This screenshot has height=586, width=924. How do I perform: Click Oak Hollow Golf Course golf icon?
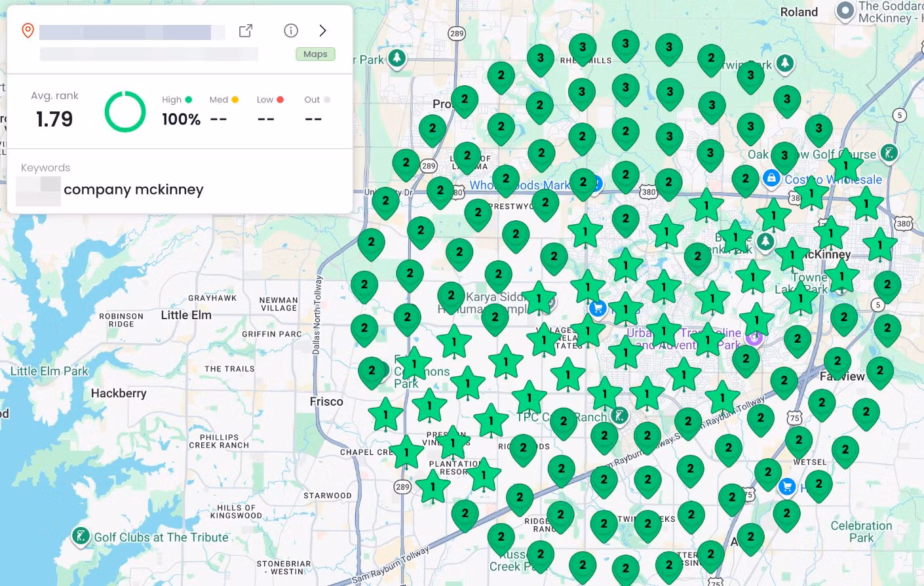click(x=889, y=153)
